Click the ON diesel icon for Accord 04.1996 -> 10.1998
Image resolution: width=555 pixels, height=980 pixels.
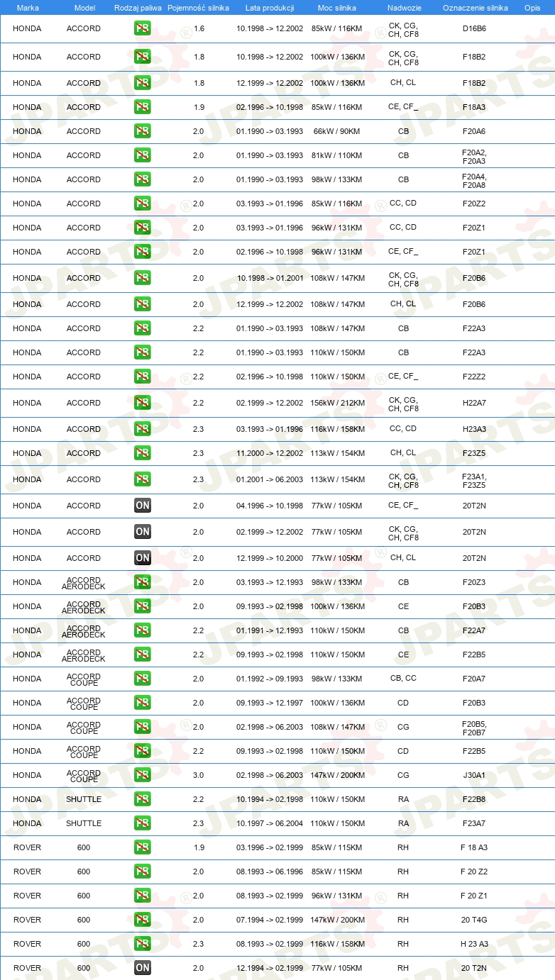pos(143,506)
